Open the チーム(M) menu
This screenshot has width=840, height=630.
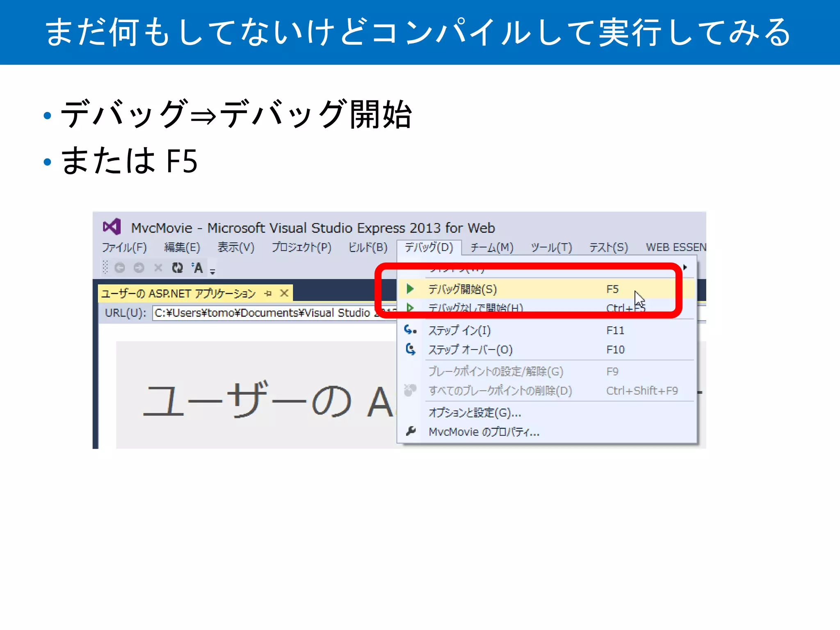(492, 247)
